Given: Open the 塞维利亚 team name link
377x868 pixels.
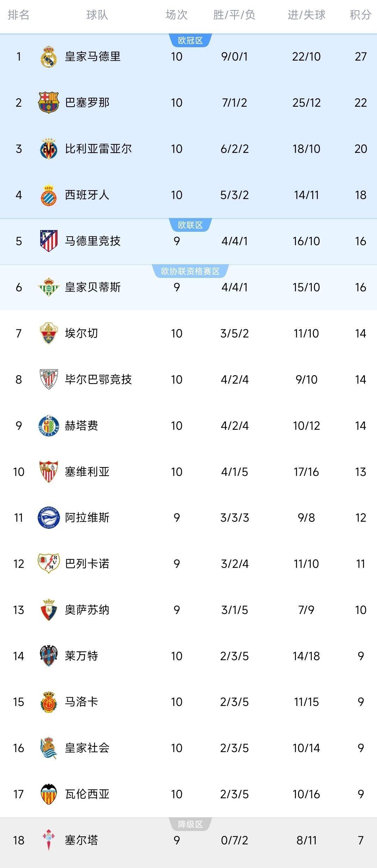Looking at the screenshot, I should 87,472.
